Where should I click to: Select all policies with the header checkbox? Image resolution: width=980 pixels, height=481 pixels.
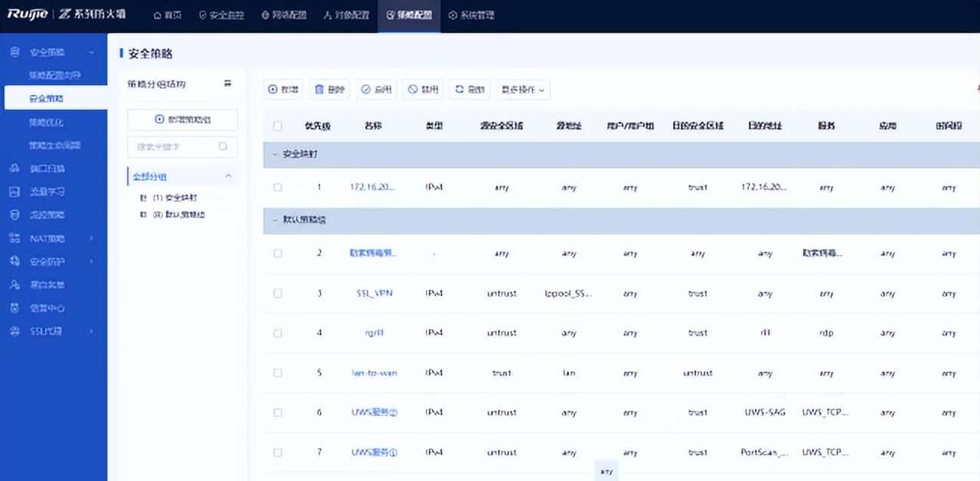pyautogui.click(x=277, y=126)
